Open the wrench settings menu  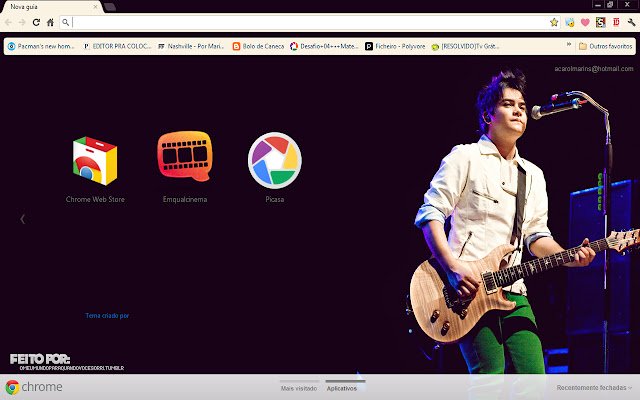631,22
